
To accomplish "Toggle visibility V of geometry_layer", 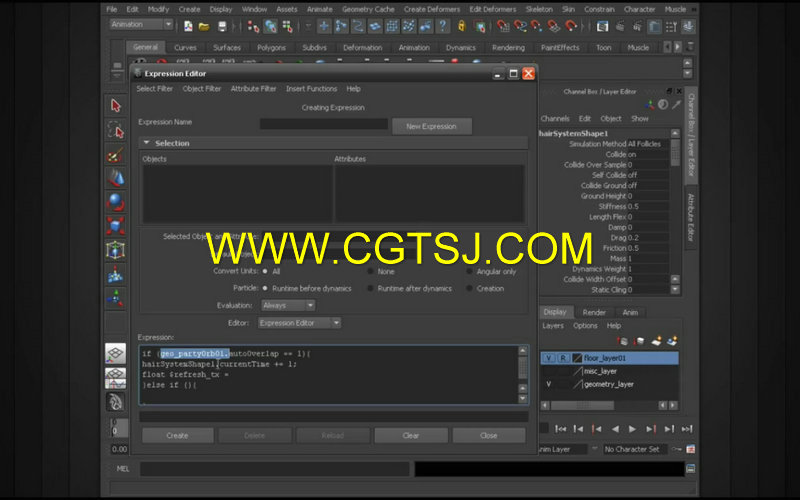I will pos(548,384).
